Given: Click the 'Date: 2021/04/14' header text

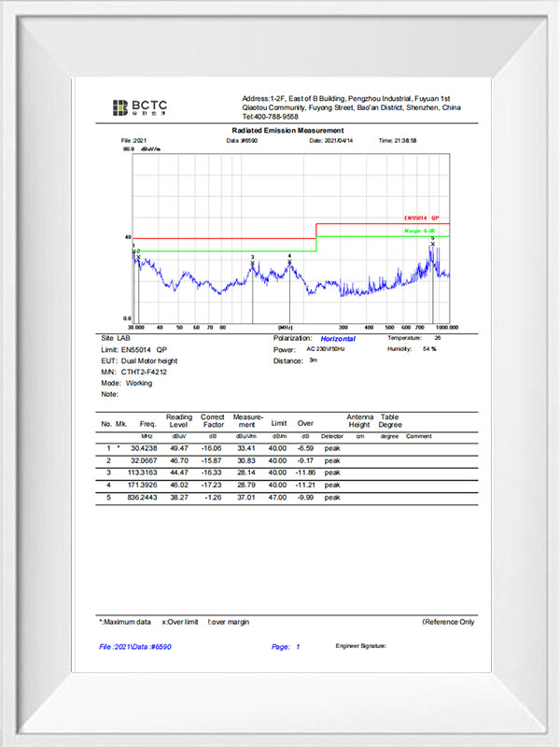Looking at the screenshot, I should coord(331,141).
